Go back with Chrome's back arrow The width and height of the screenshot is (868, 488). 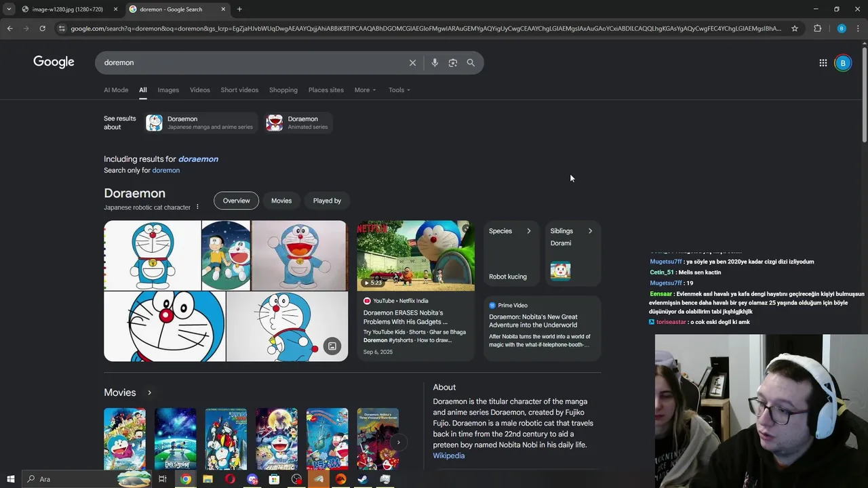tap(9, 28)
